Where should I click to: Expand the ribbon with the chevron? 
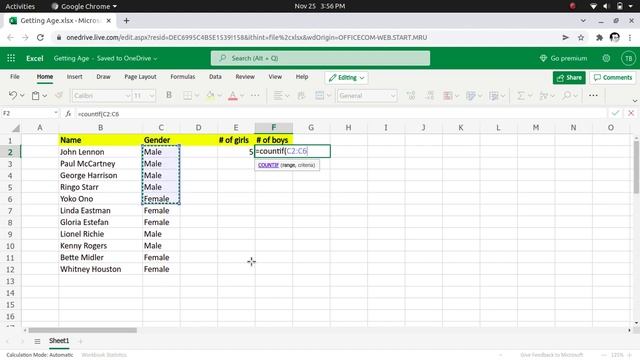pos(635,101)
